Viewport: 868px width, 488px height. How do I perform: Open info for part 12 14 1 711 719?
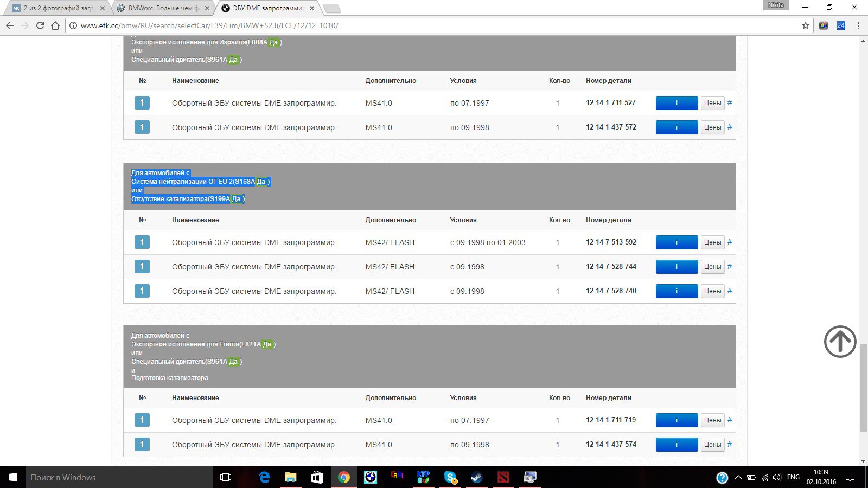676,420
